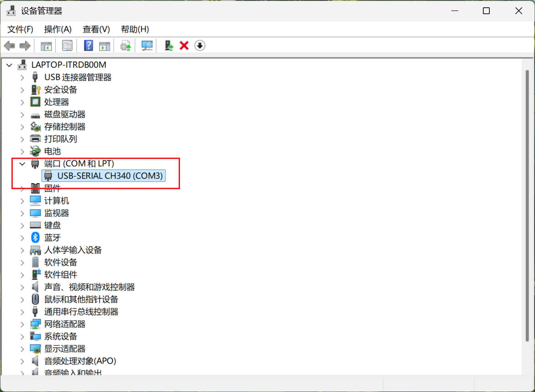Open the 文件(F) menu
This screenshot has height=392, width=535.
click(x=20, y=29)
